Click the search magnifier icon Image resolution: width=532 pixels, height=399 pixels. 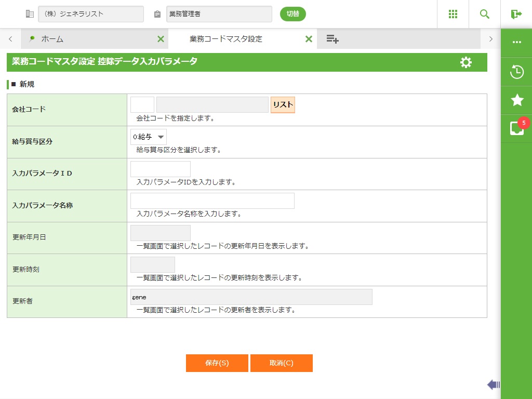pos(485,14)
